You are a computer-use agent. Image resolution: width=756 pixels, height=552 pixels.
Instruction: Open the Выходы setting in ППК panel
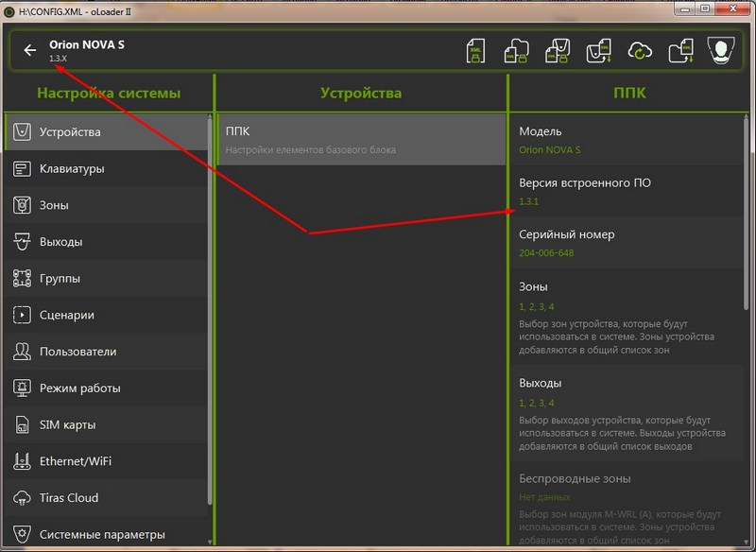[x=627, y=414]
